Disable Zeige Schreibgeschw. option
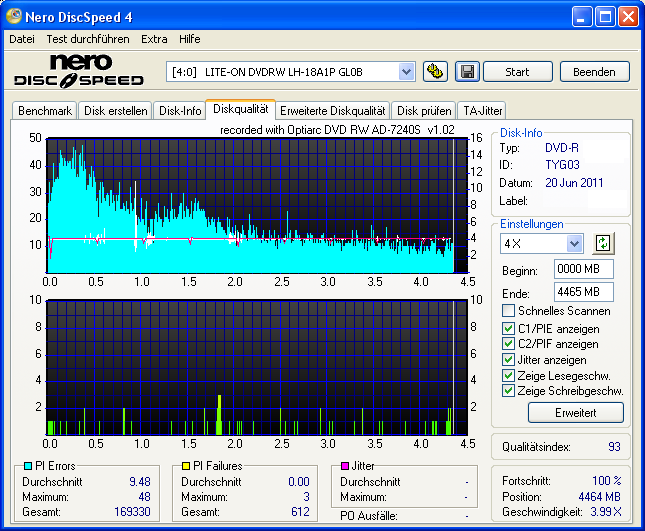The height and width of the screenshot is (531, 645). click(508, 391)
